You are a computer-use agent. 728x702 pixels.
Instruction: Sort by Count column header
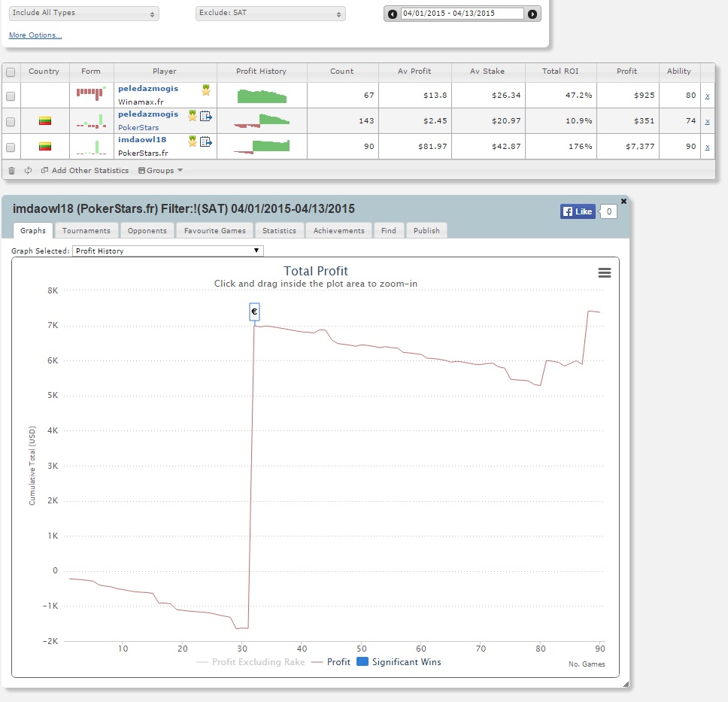tap(342, 71)
